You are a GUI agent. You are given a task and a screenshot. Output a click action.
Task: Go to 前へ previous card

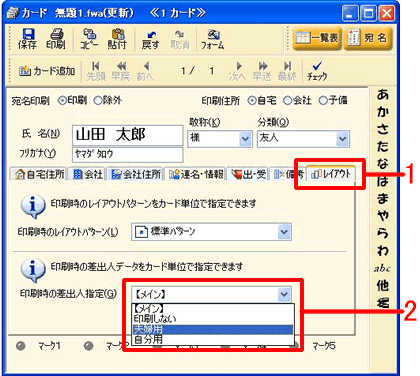[145, 71]
